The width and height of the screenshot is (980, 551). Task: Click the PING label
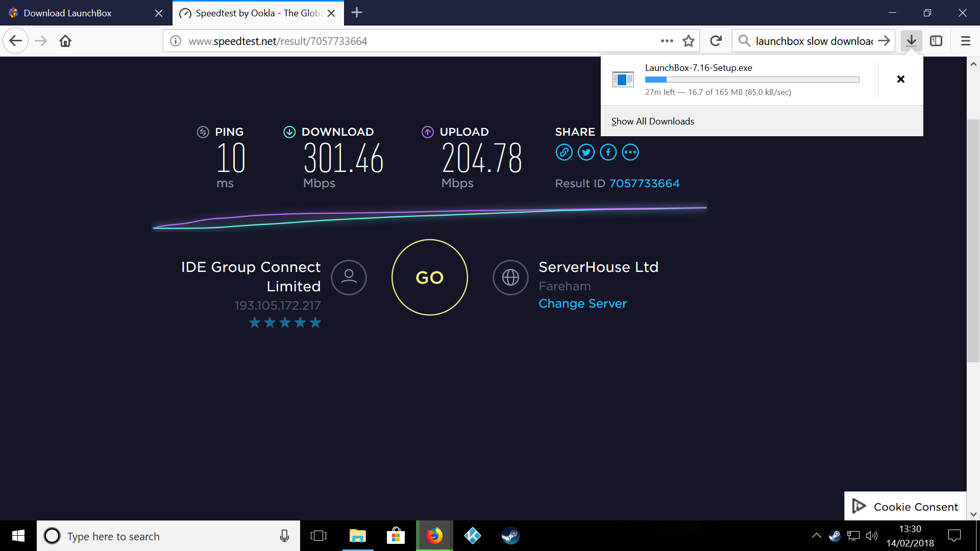(x=229, y=132)
